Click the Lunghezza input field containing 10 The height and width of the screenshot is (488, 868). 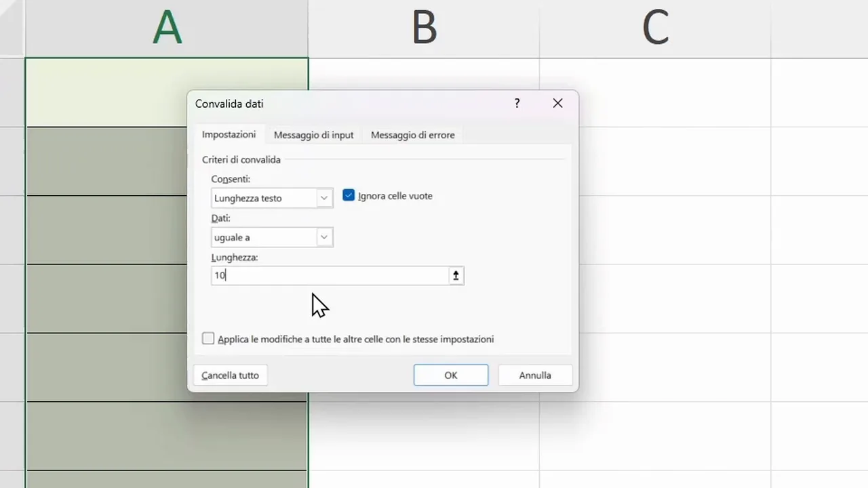point(330,275)
